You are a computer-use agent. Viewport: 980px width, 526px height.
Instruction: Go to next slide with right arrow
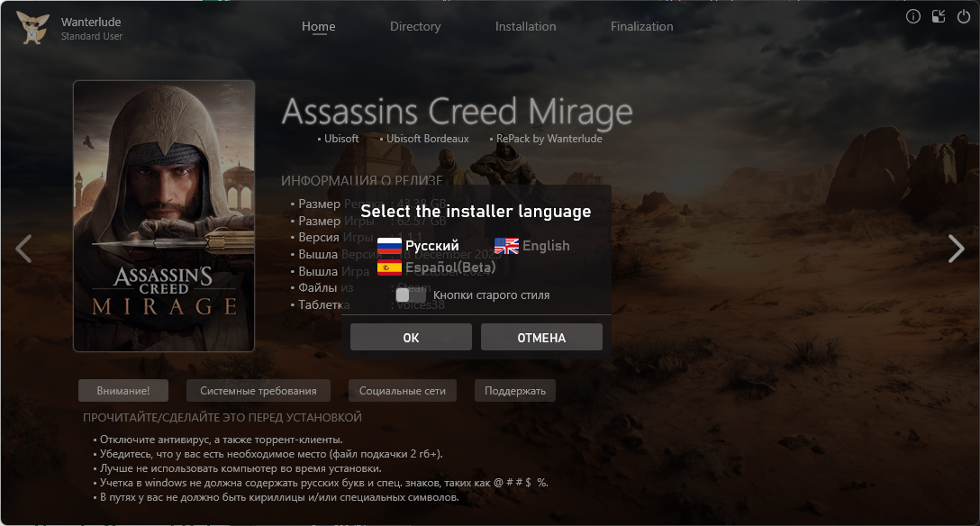[x=957, y=249]
